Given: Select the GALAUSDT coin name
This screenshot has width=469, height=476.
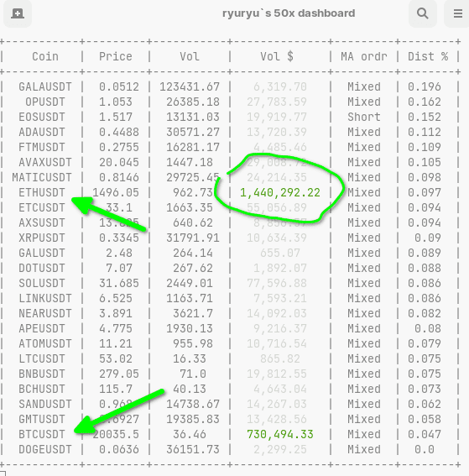Looking at the screenshot, I should (45, 86).
